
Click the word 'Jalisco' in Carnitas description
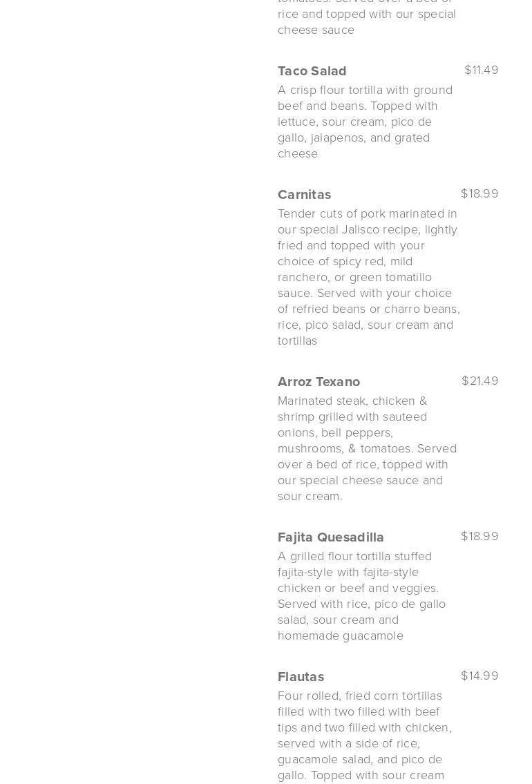[x=365, y=229]
